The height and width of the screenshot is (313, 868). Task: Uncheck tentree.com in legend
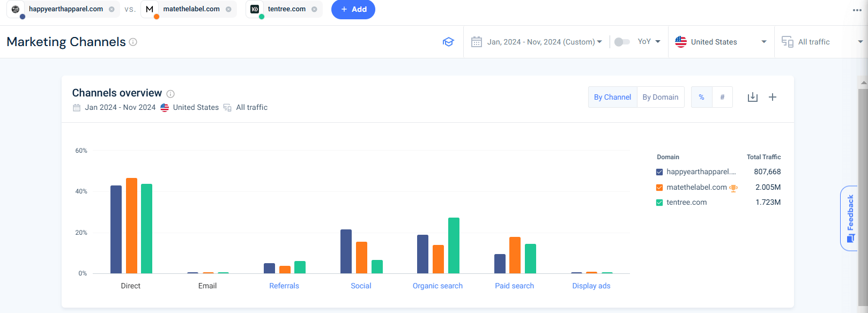click(659, 203)
